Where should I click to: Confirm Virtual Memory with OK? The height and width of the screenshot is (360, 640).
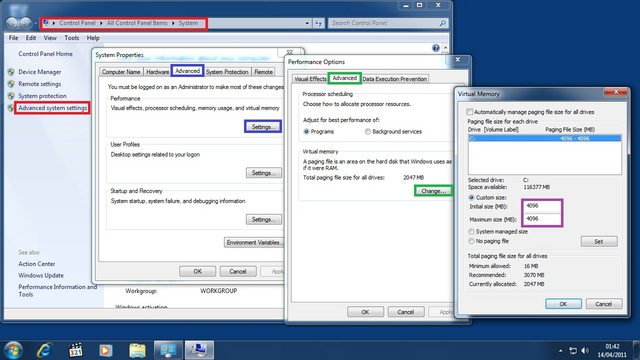click(563, 304)
